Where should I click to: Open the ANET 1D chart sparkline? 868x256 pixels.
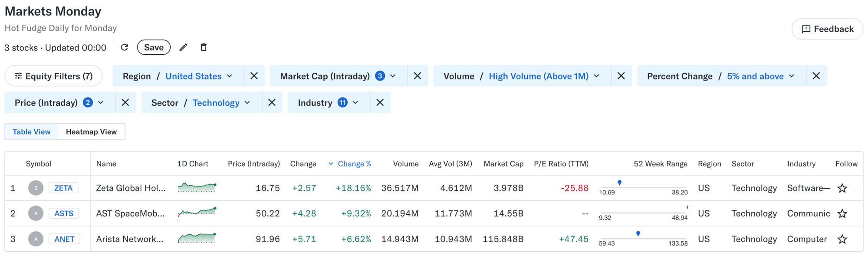point(197,238)
